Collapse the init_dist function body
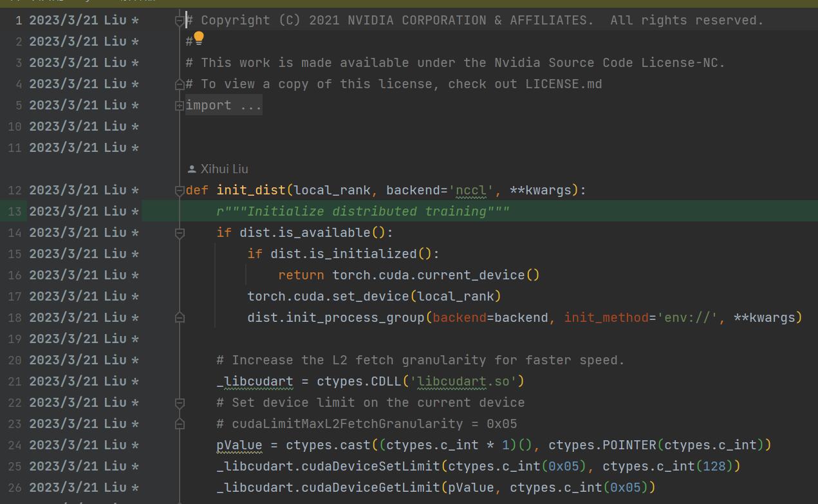The width and height of the screenshot is (818, 504). coord(180,190)
